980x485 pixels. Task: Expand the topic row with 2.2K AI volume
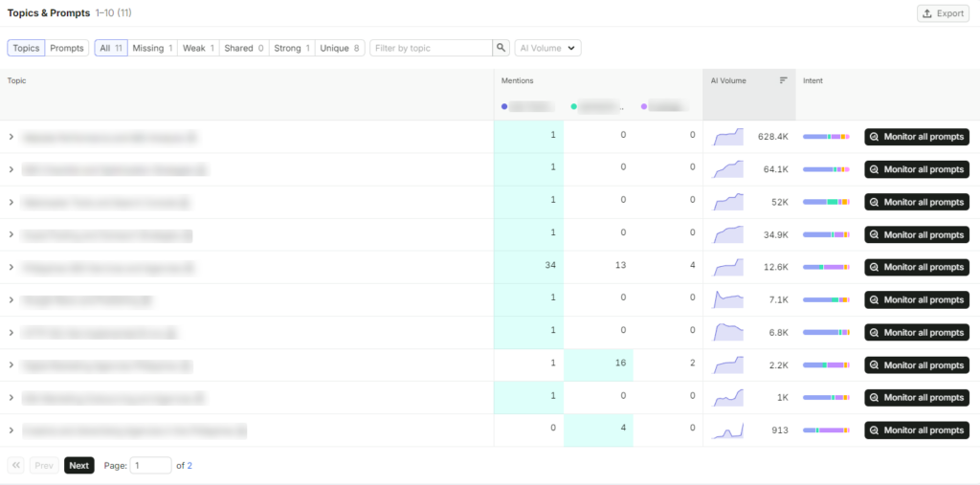11,365
